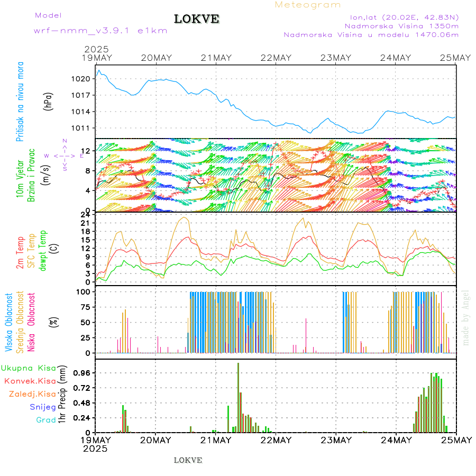The width and height of the screenshot is (476, 476).
Task: Click "22MAY" on the top date axis
Action: click(276, 58)
